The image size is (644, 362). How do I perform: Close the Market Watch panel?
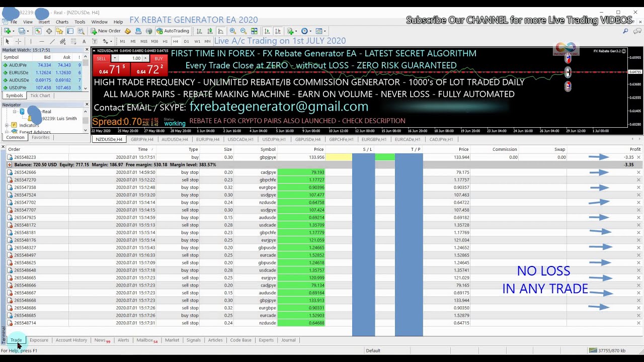(87, 50)
